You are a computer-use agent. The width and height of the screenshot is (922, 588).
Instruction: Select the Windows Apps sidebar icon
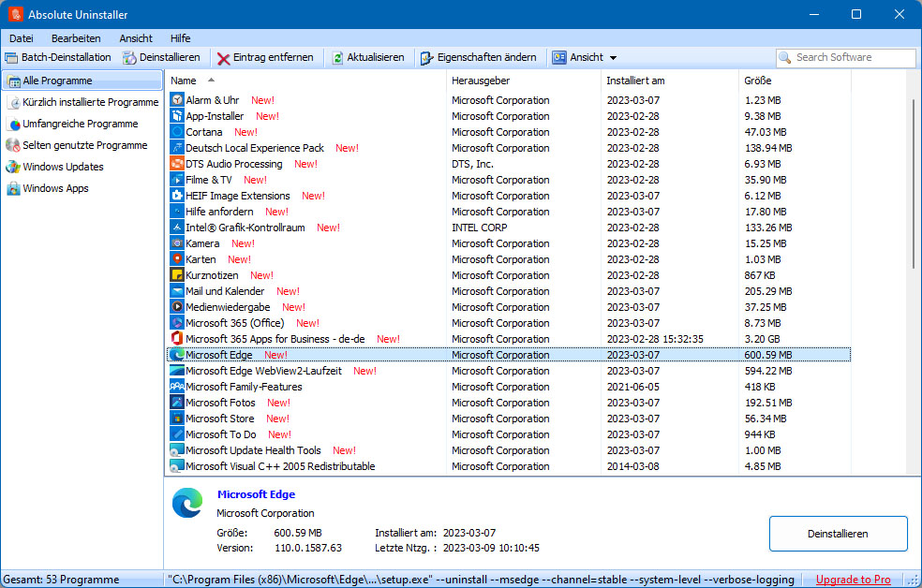(x=13, y=188)
